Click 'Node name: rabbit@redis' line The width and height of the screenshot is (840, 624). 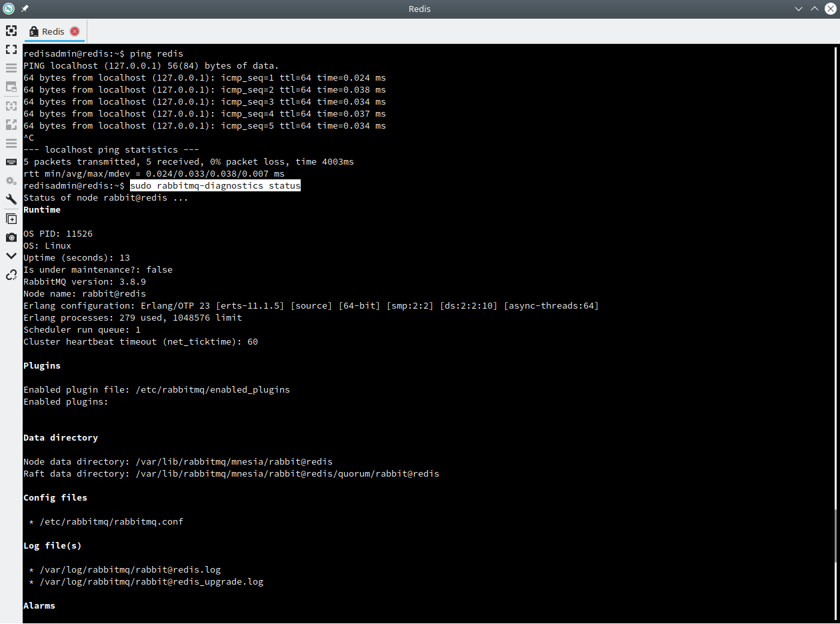[85, 294]
